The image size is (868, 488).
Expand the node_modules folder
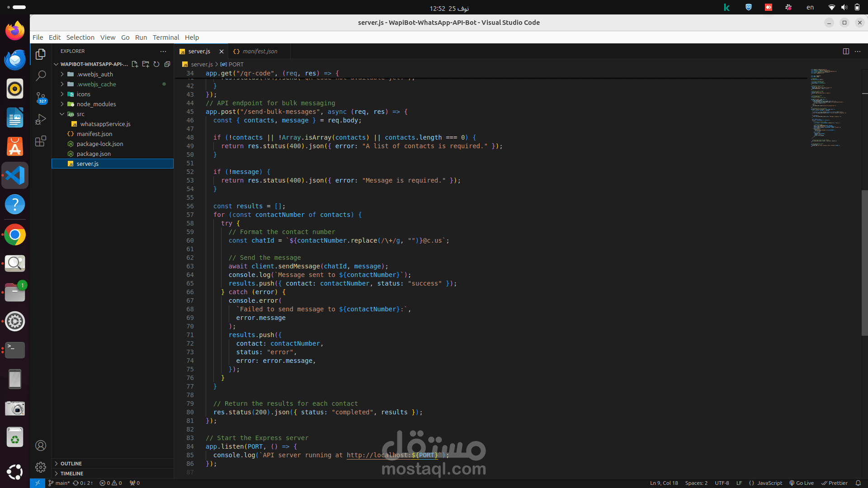(x=96, y=104)
